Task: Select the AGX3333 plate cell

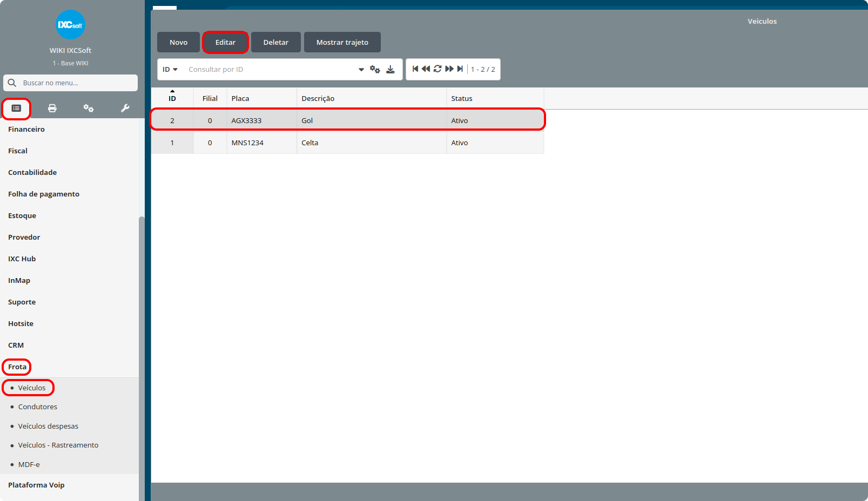Action: pos(262,120)
